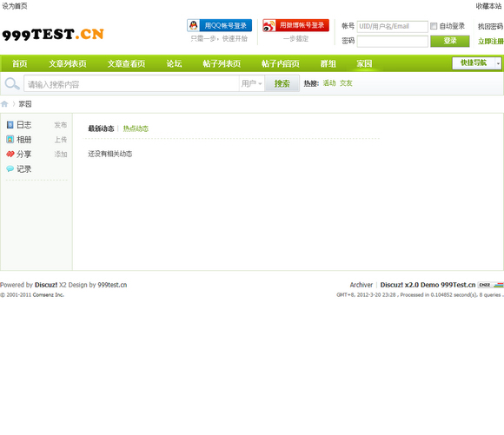The image size is (504, 435).
Task: Focus the 帐号 username input field
Action: coord(392,26)
